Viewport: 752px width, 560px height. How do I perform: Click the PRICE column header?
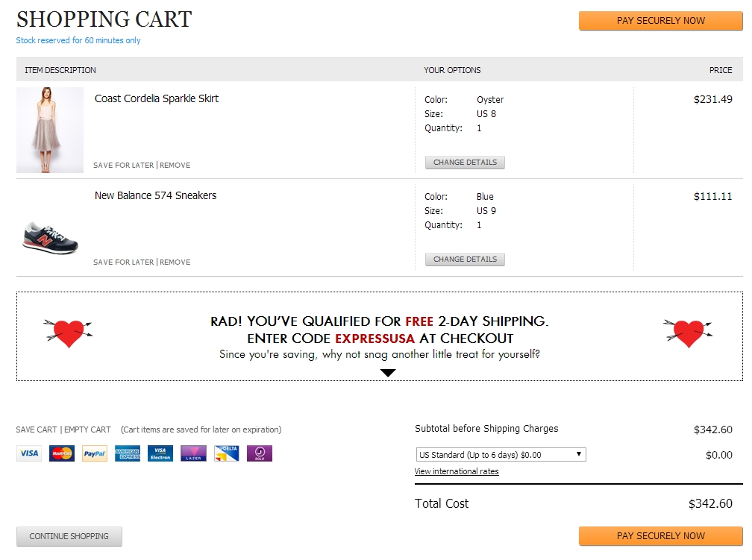(721, 71)
